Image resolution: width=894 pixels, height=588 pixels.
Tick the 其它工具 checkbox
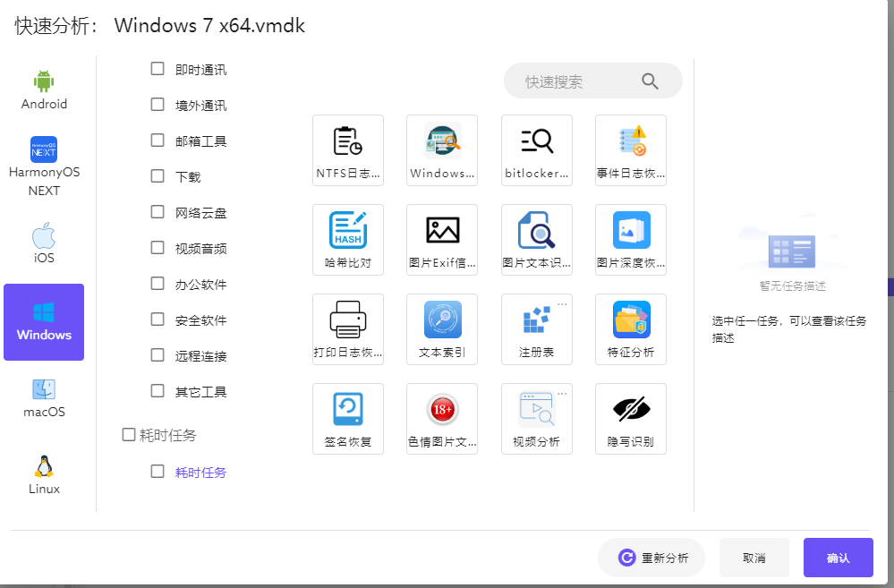[158, 391]
